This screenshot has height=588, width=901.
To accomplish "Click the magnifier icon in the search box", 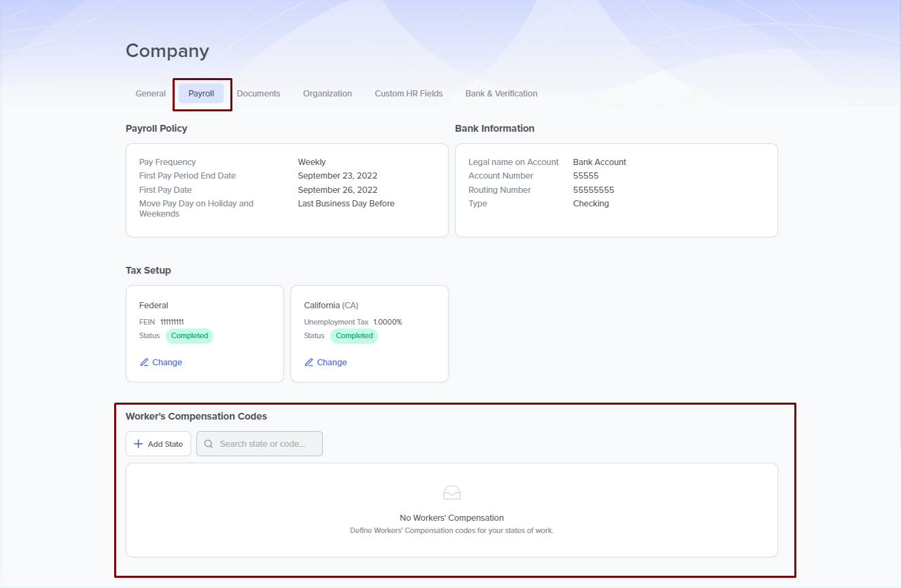I will pyautogui.click(x=209, y=444).
